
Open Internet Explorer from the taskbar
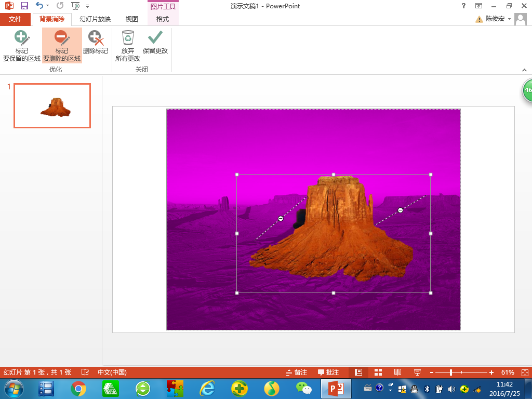coord(207,389)
